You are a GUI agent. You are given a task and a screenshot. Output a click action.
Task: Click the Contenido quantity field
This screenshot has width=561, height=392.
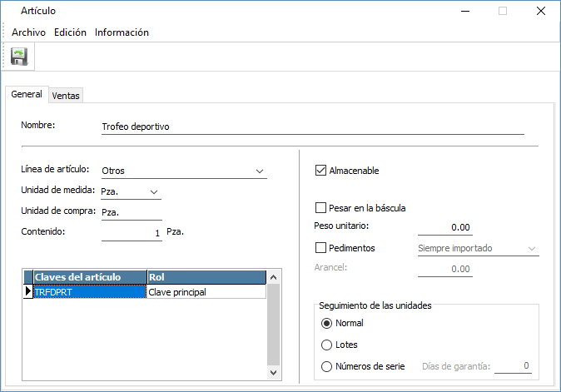(x=132, y=234)
